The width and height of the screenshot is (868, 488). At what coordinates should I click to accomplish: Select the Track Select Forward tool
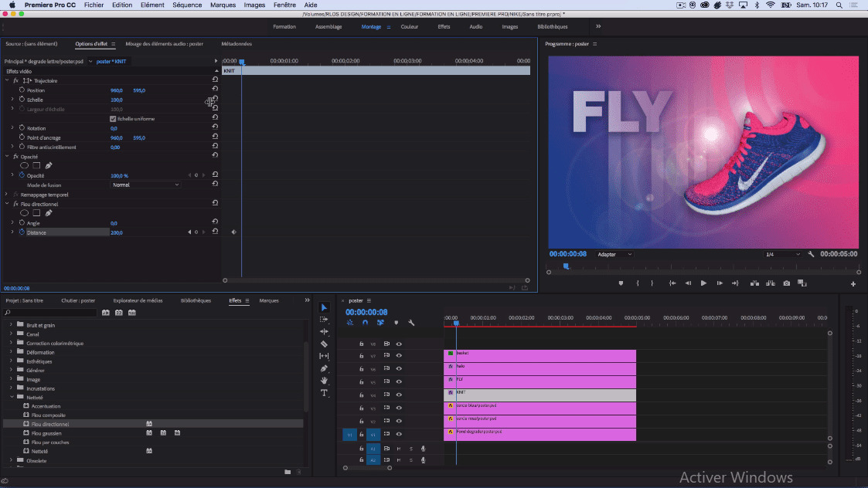coord(325,320)
